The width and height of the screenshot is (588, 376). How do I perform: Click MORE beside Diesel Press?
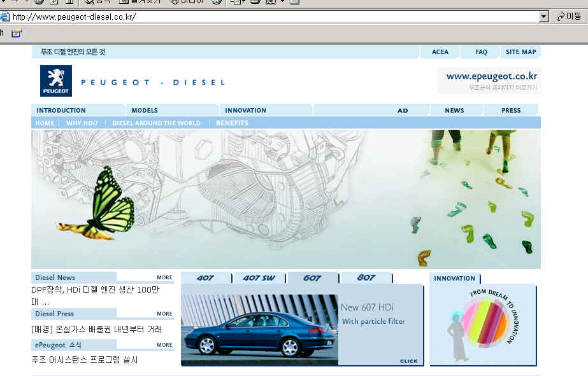click(x=164, y=314)
